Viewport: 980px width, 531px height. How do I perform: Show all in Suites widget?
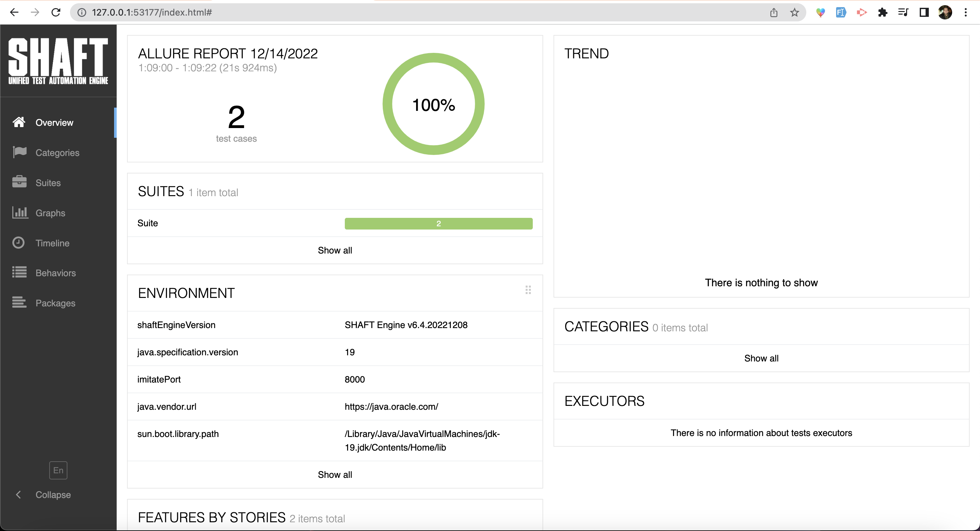point(335,250)
